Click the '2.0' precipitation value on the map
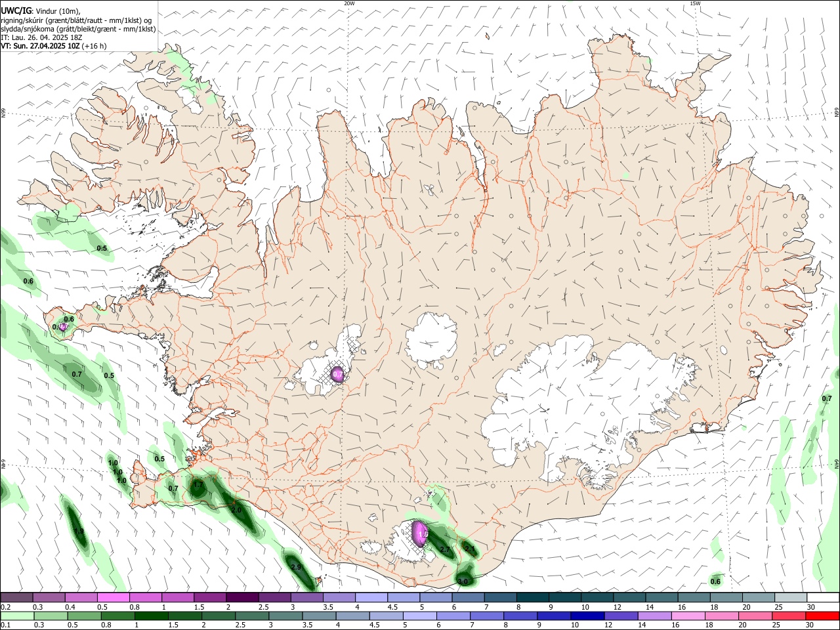 (236, 510)
